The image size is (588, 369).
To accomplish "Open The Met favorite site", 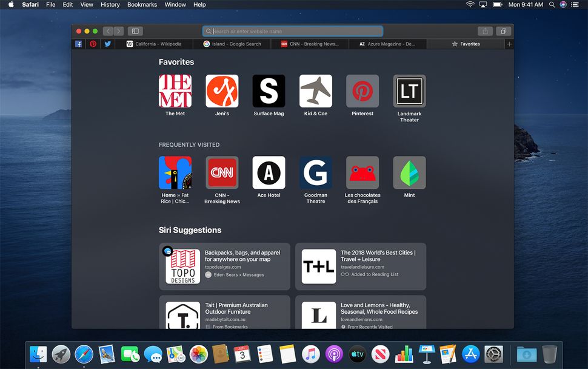I will (x=175, y=91).
